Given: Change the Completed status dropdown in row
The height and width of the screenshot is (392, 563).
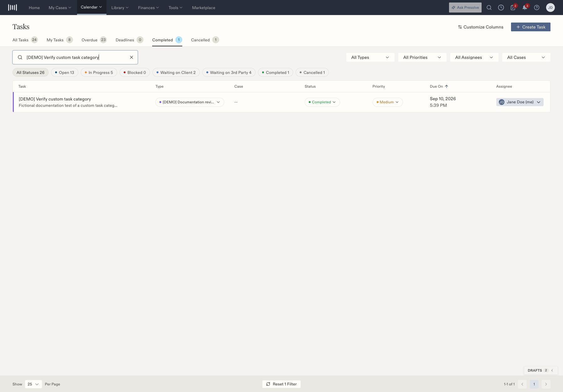Looking at the screenshot, I should [x=322, y=102].
